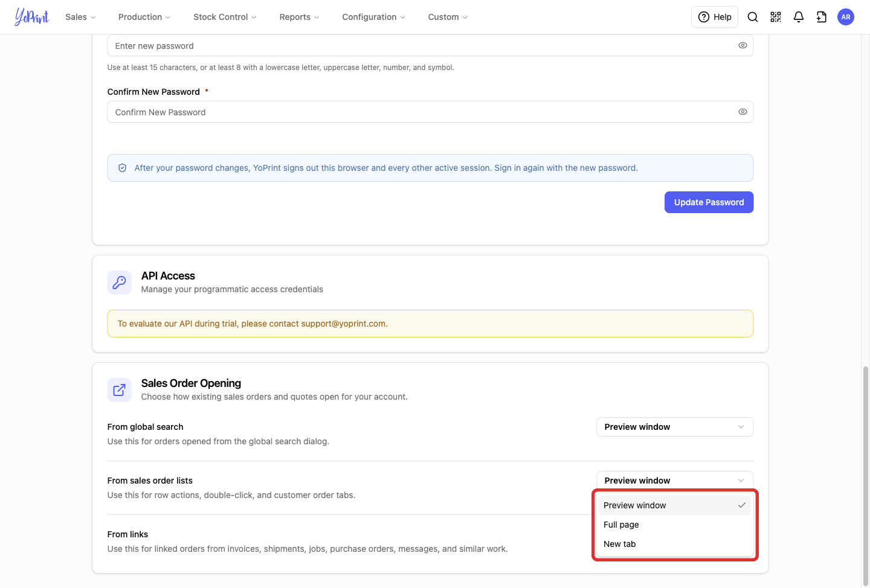Open the Configuration menu
Screen dimensions: 870x588
pyautogui.click(x=373, y=17)
